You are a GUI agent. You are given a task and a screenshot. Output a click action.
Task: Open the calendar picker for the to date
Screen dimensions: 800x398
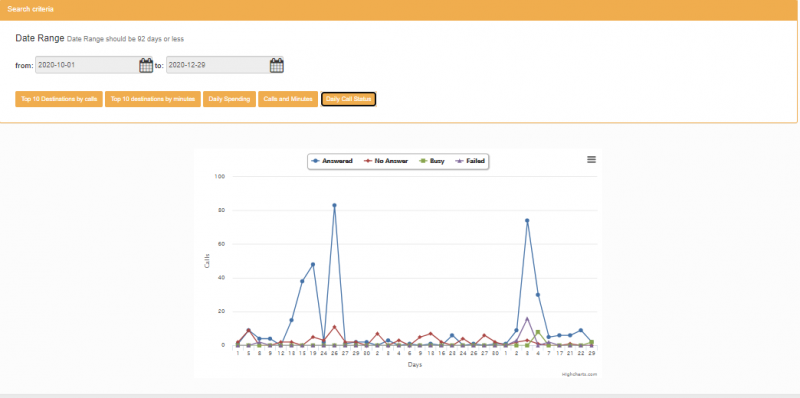point(277,65)
